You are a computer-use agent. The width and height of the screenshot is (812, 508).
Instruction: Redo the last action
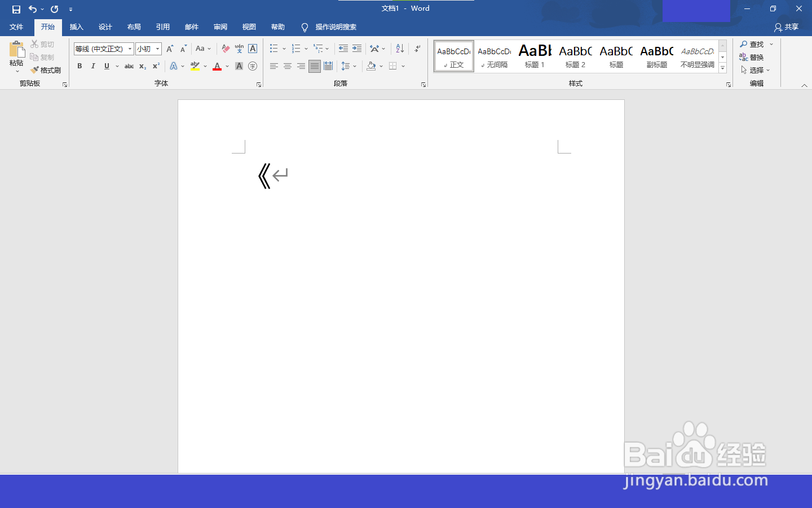coord(55,9)
